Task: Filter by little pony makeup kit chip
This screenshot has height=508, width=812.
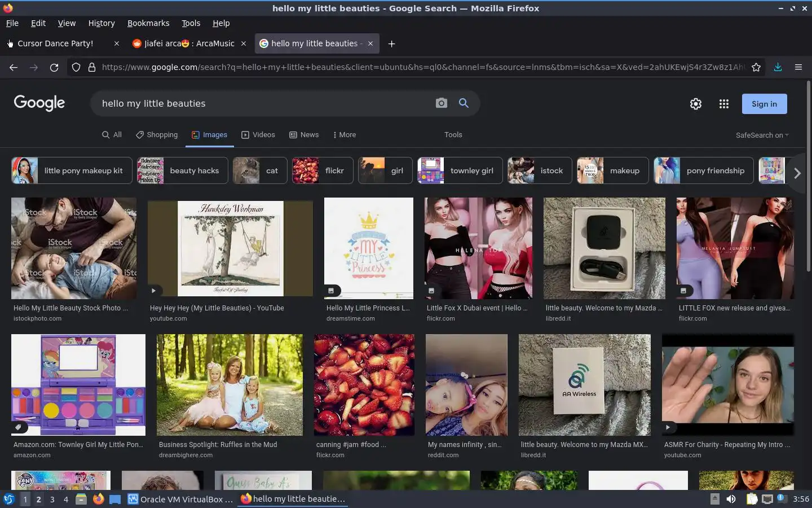Action: [x=72, y=170]
